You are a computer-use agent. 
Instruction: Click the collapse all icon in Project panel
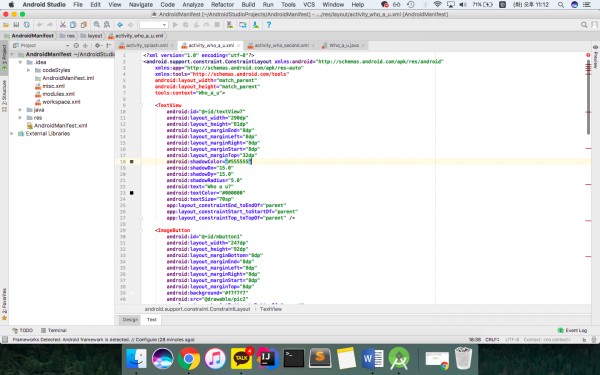pyautogui.click(x=85, y=45)
